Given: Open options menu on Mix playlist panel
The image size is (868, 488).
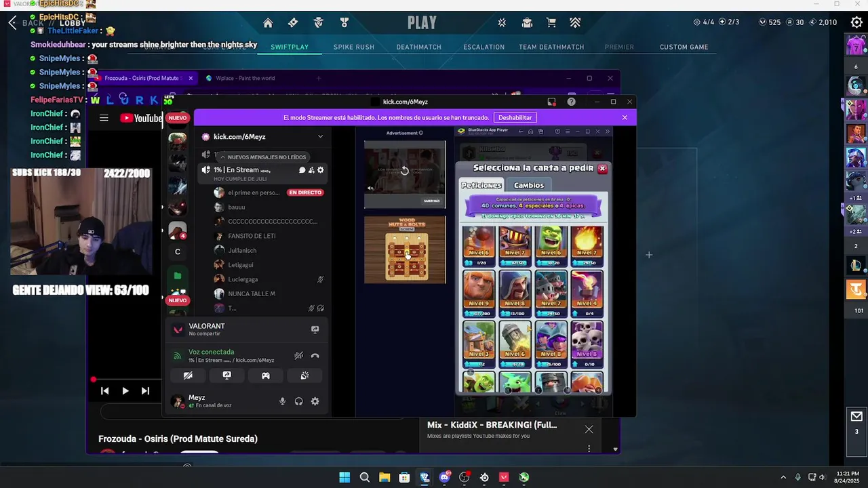Looking at the screenshot, I should click(x=589, y=449).
